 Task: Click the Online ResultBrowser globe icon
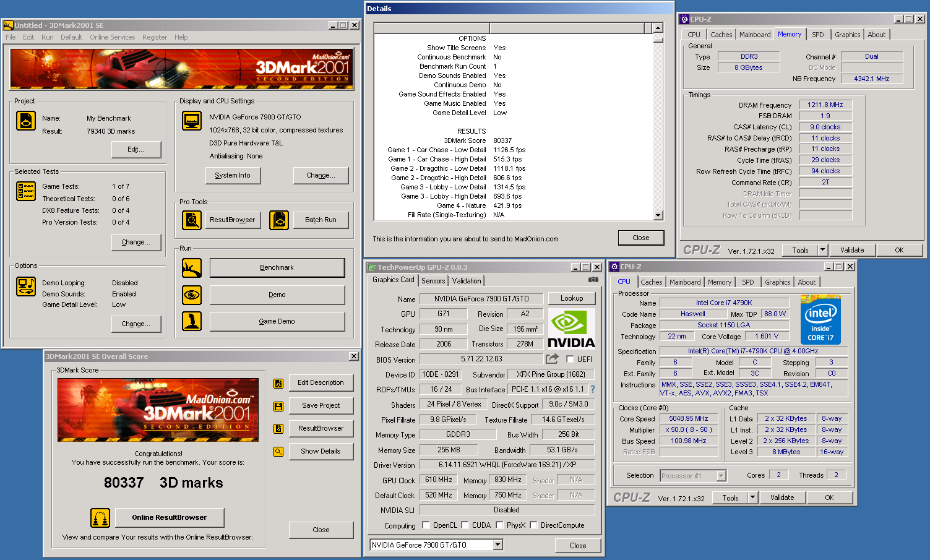(x=100, y=517)
